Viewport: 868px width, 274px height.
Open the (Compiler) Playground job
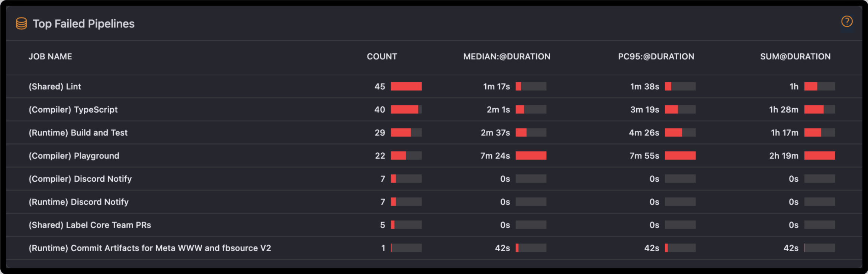point(74,156)
